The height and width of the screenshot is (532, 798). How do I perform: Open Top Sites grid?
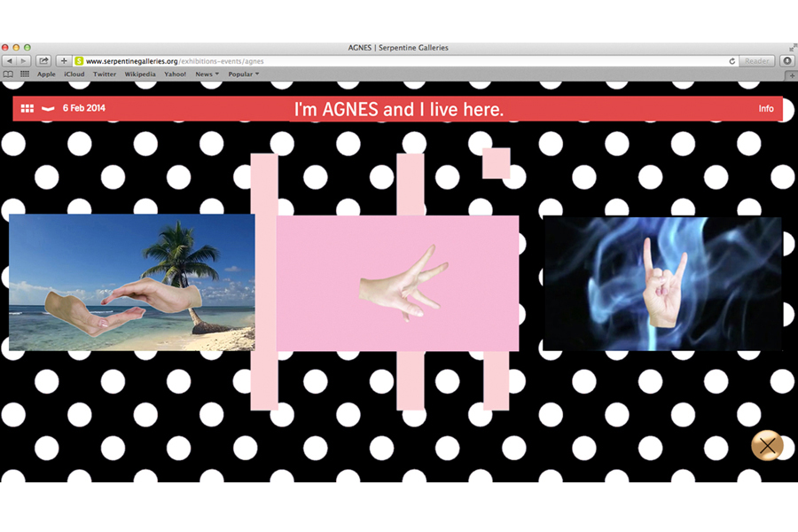(25, 74)
